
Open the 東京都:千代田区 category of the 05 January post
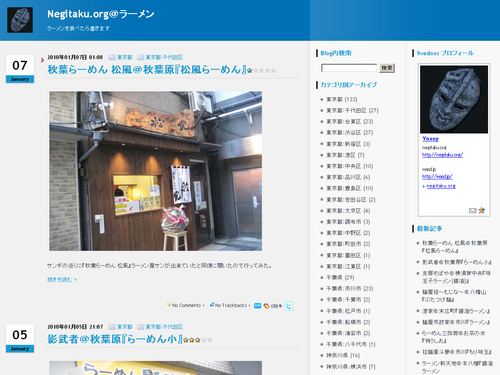(x=164, y=327)
